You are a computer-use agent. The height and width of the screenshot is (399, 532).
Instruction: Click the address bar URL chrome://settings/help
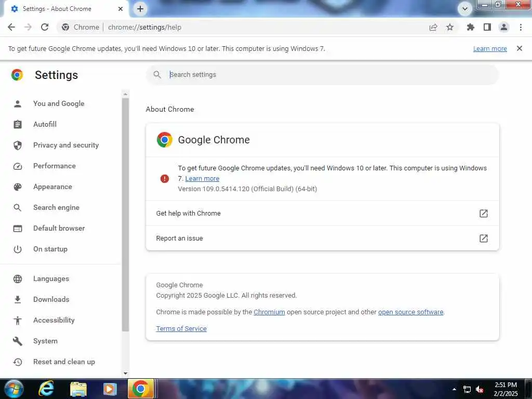tap(144, 27)
